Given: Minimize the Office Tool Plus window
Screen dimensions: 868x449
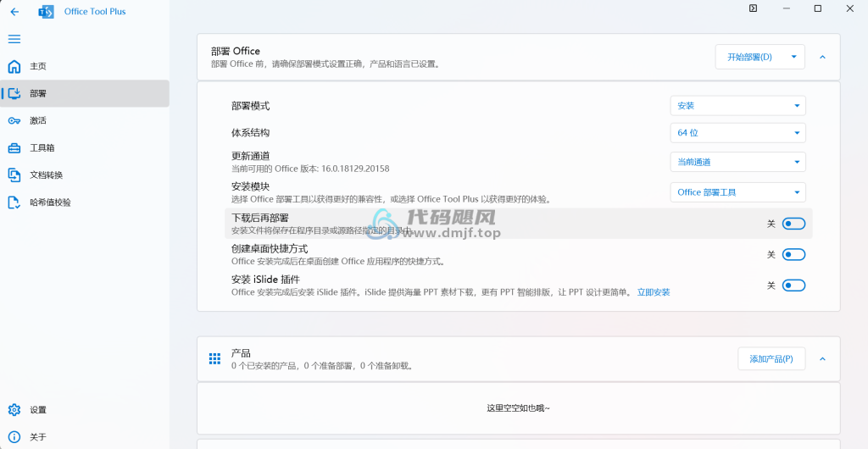Looking at the screenshot, I should coord(785,8).
